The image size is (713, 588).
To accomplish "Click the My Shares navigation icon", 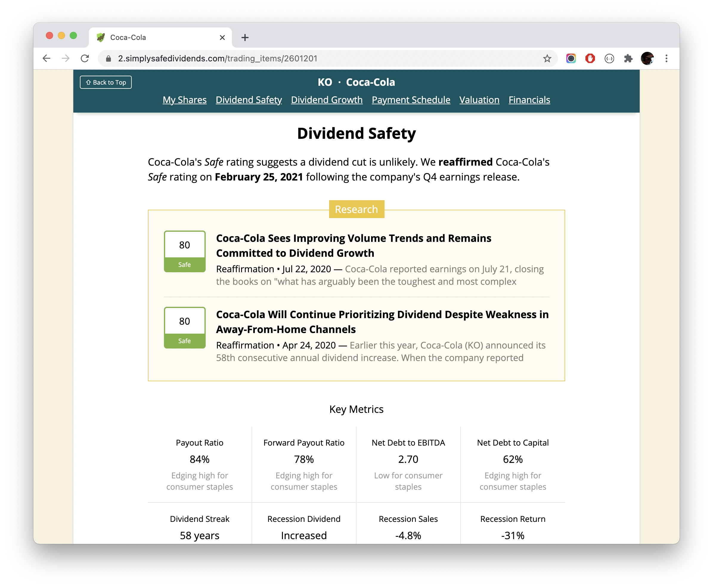I will (184, 99).
